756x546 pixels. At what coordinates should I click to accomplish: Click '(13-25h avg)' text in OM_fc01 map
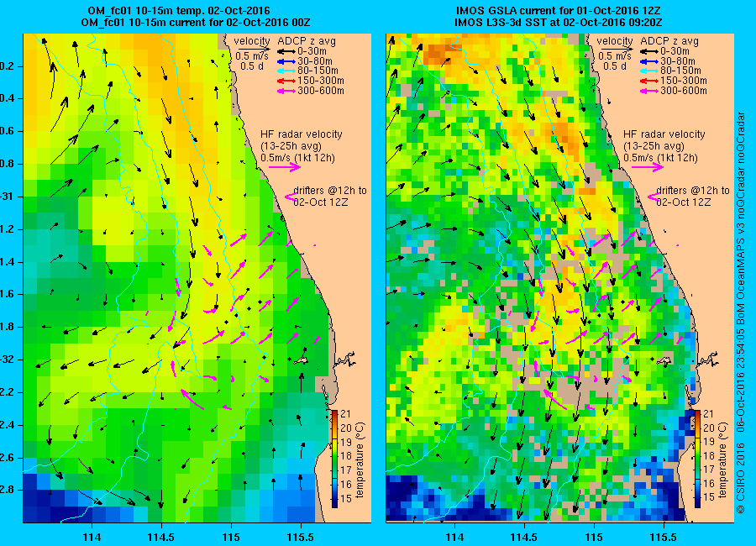[291, 146]
